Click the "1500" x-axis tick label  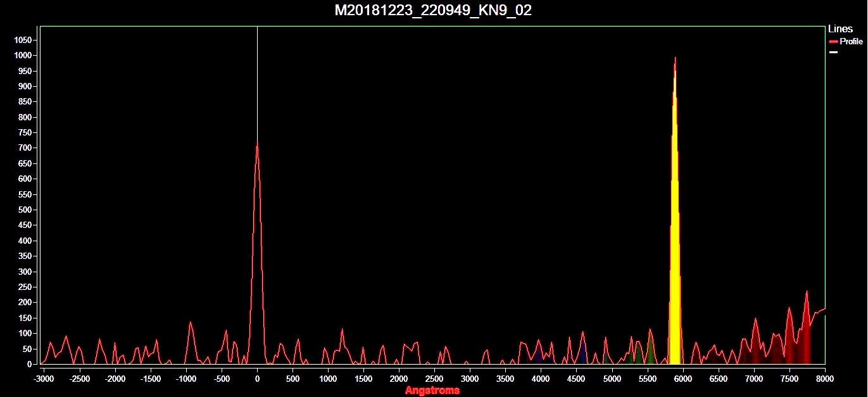coord(363,379)
